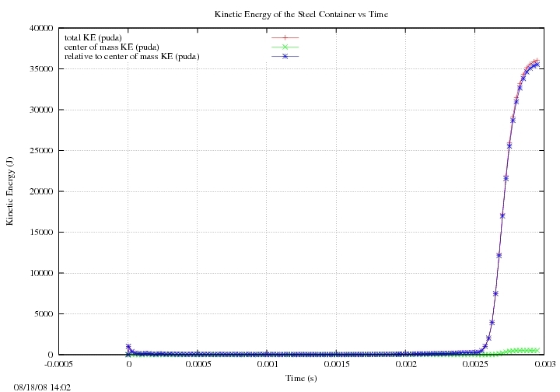Select legend entry 'center of mass KE (puda)'
Screen dimensions: 560x392
point(111,47)
